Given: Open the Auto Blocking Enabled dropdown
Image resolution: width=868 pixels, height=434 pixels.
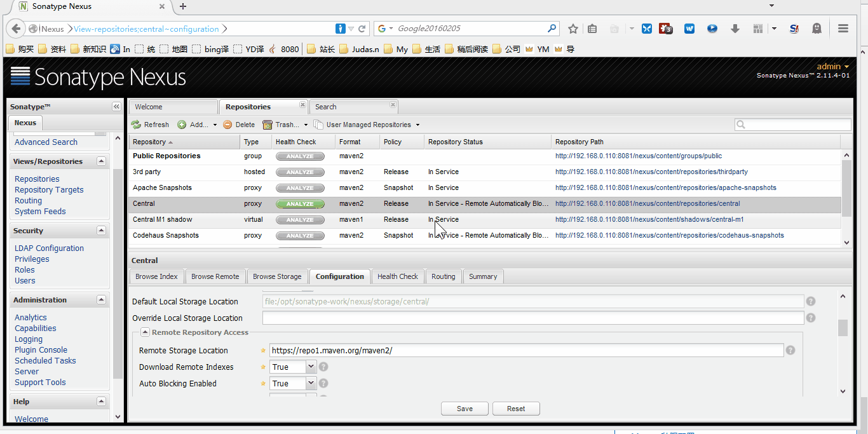Looking at the screenshot, I should tap(311, 383).
